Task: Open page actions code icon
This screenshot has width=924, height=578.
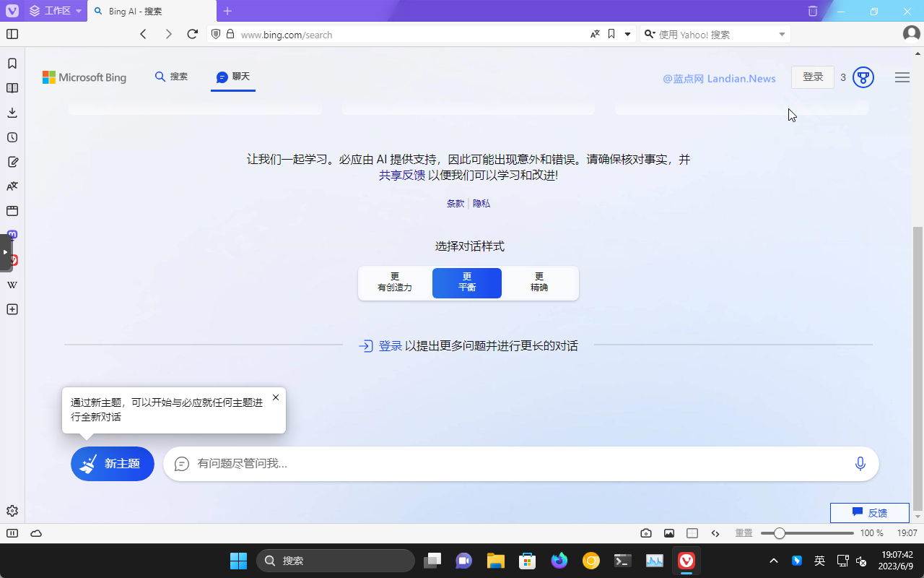Action: (x=715, y=533)
